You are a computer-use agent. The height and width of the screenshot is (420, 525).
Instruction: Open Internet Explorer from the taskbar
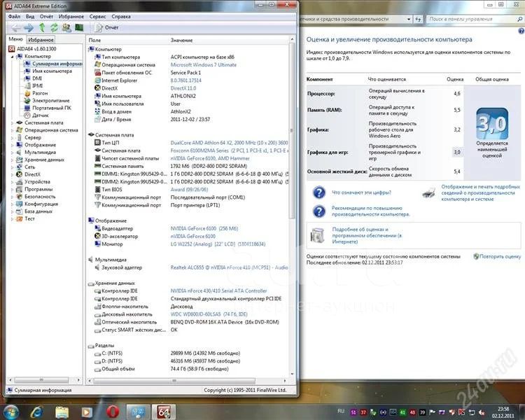[x=36, y=412]
